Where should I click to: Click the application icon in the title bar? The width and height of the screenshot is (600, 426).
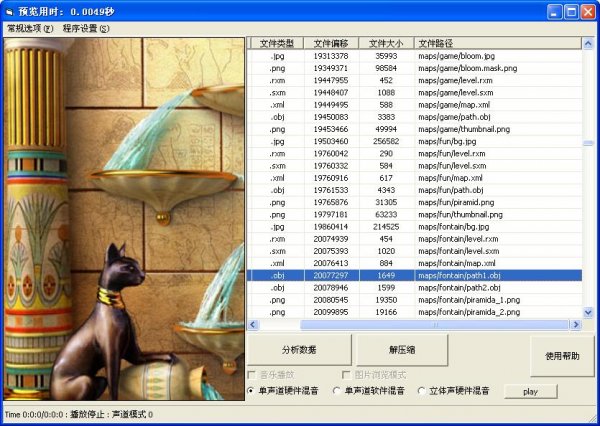point(10,11)
